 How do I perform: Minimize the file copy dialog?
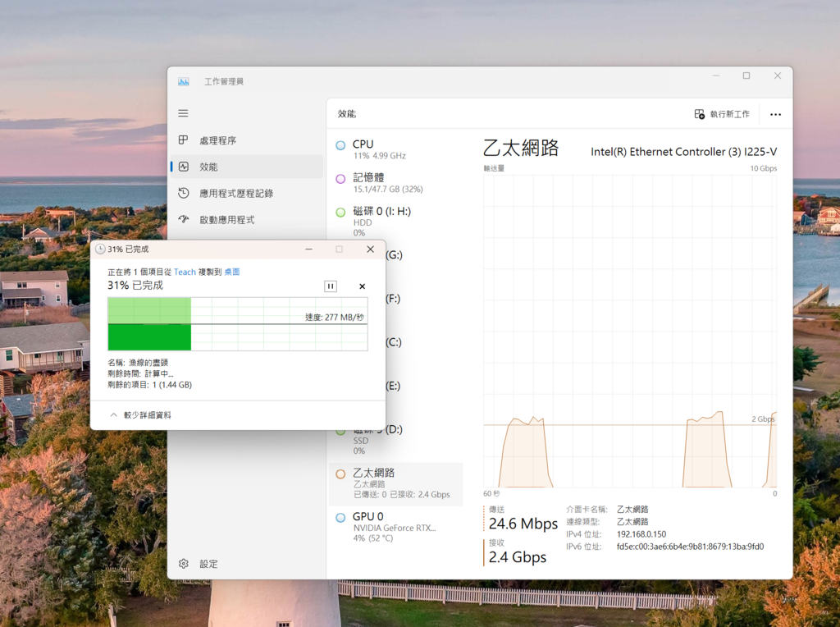(308, 249)
